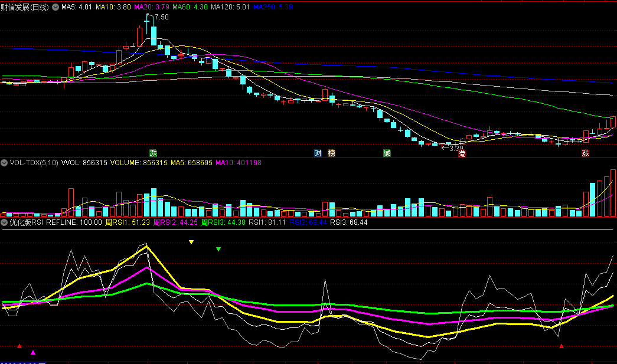This screenshot has height=364, width=617.
Task: Select the 周RSI1: 51.23 label
Action: [128, 222]
